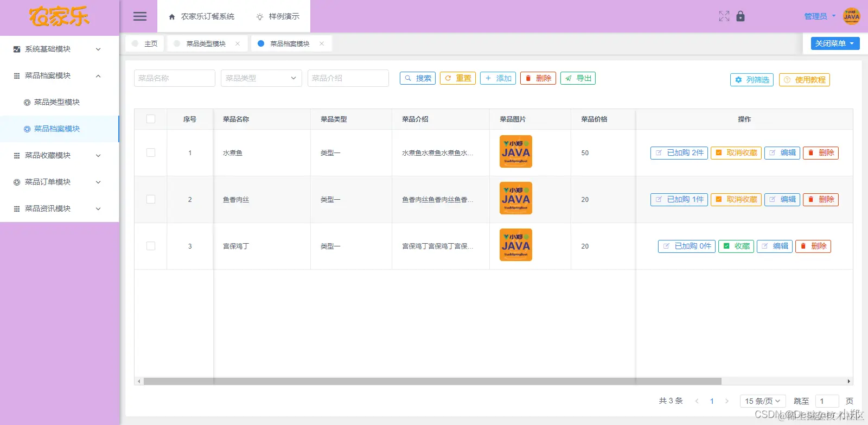Open the 菜品类型 filter dropdown

pyautogui.click(x=261, y=78)
